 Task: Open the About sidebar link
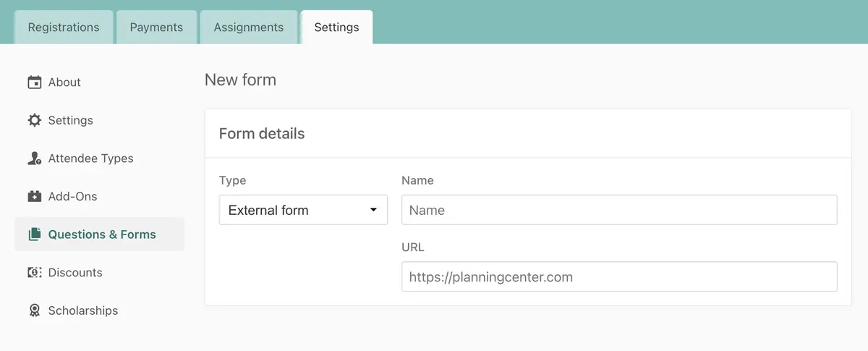(x=99, y=83)
